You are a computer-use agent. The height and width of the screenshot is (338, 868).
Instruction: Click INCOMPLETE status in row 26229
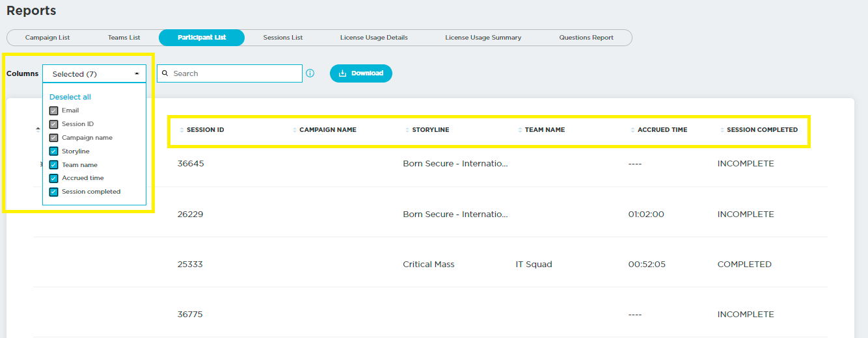coord(746,214)
